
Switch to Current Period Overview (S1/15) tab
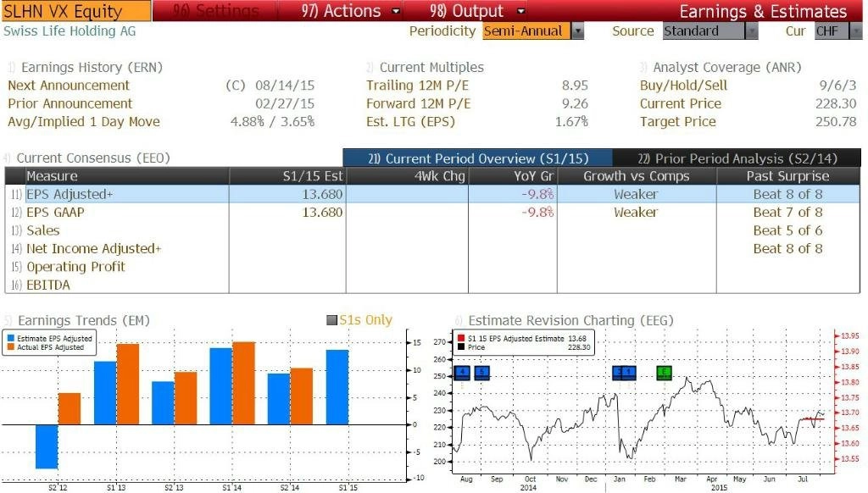[x=478, y=158]
